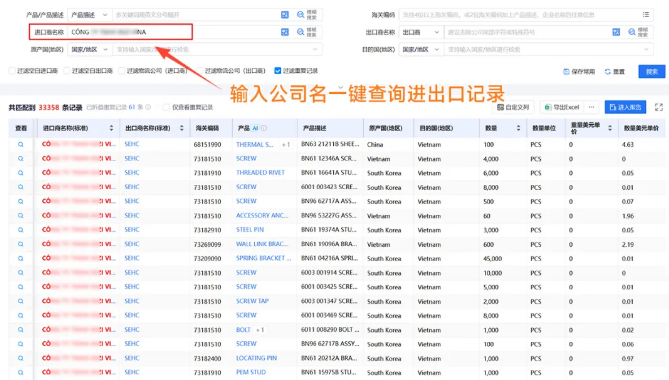Open HS code list icon in 海关编码 field
The image size is (669, 380).
[x=646, y=15]
